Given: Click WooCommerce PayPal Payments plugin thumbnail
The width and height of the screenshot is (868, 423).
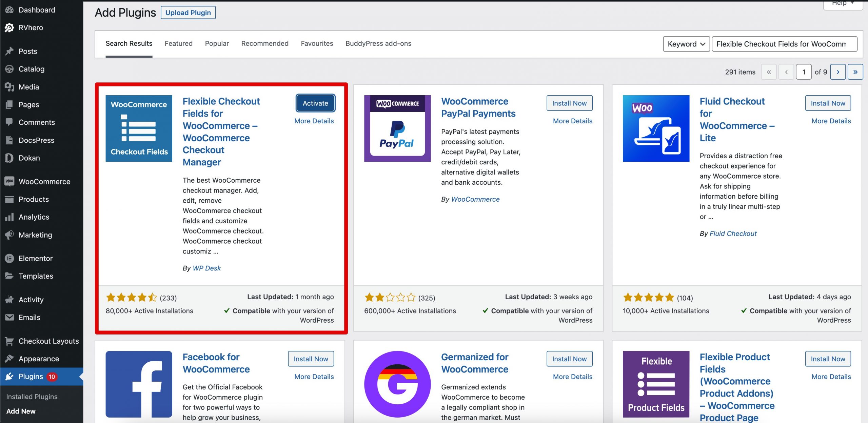Looking at the screenshot, I should (397, 128).
